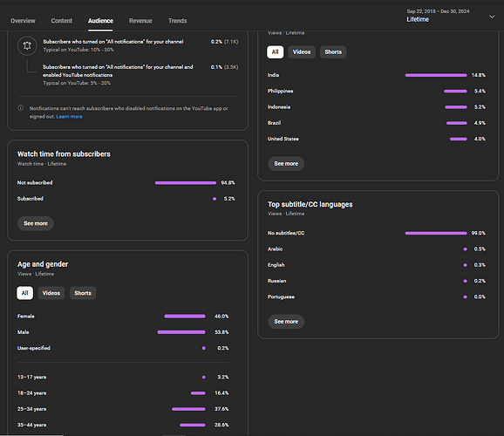Select the Shorts filter in Age and gender

83,293
